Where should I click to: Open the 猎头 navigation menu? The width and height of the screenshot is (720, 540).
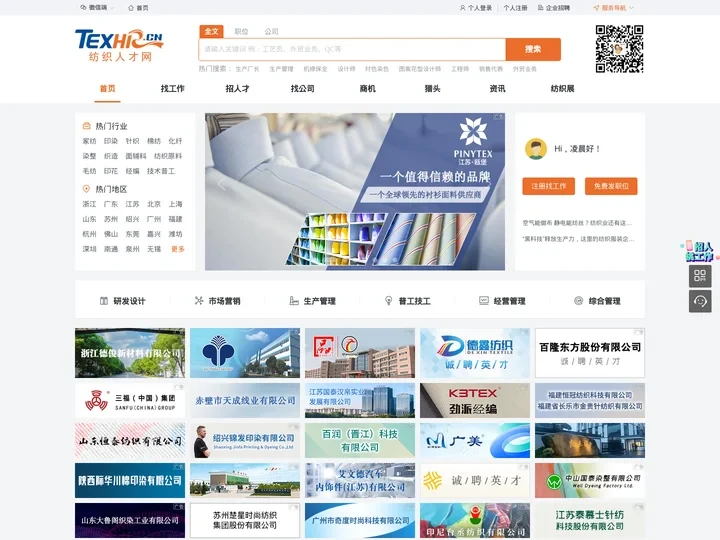pyautogui.click(x=433, y=89)
